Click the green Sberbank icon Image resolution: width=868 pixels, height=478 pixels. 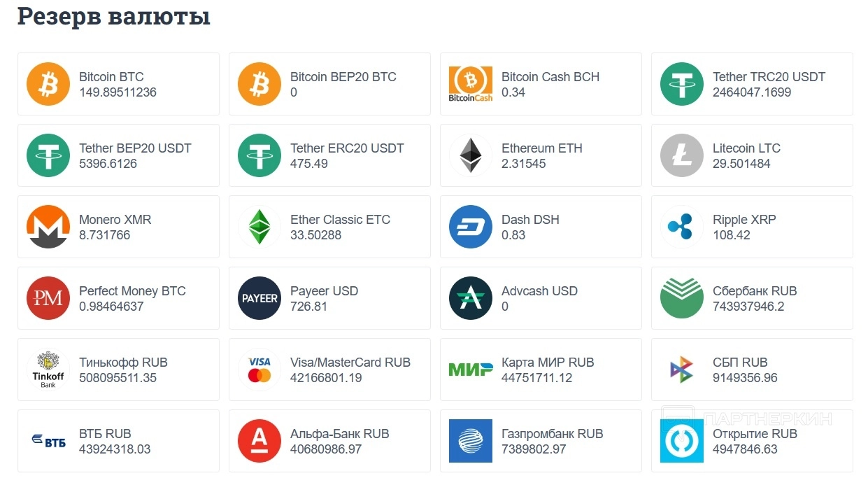coord(682,298)
